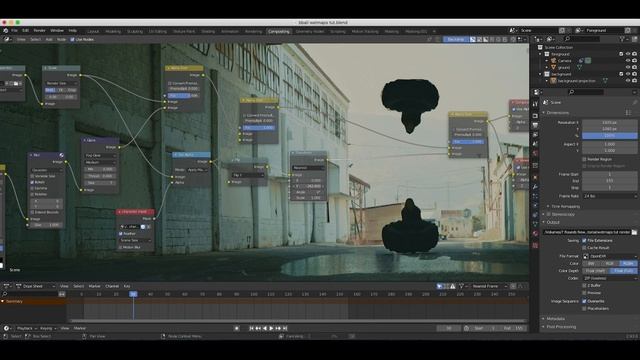Click the outliner filter funnel icon
The width and height of the screenshot is (640, 360).
coord(622,39)
